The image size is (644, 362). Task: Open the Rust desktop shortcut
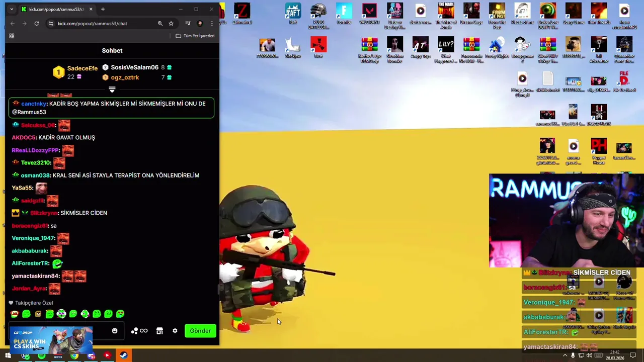click(318, 48)
